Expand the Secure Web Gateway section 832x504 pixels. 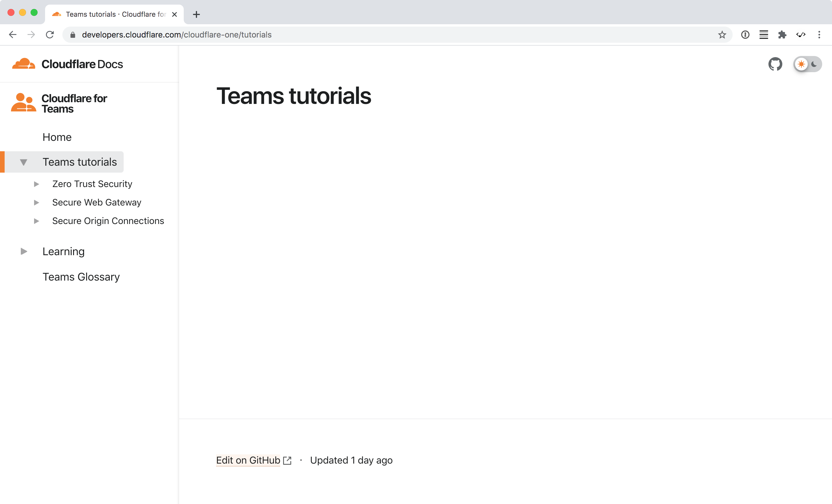click(36, 202)
